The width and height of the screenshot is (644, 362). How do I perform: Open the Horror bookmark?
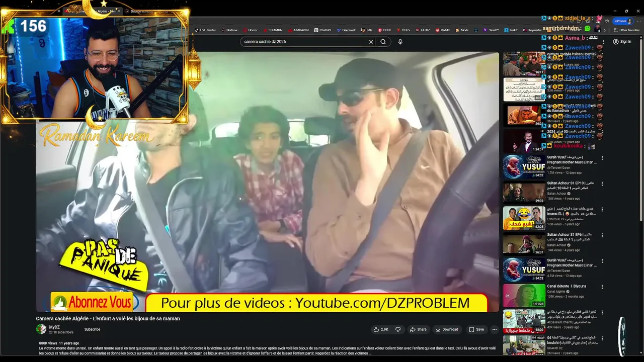pos(250,30)
